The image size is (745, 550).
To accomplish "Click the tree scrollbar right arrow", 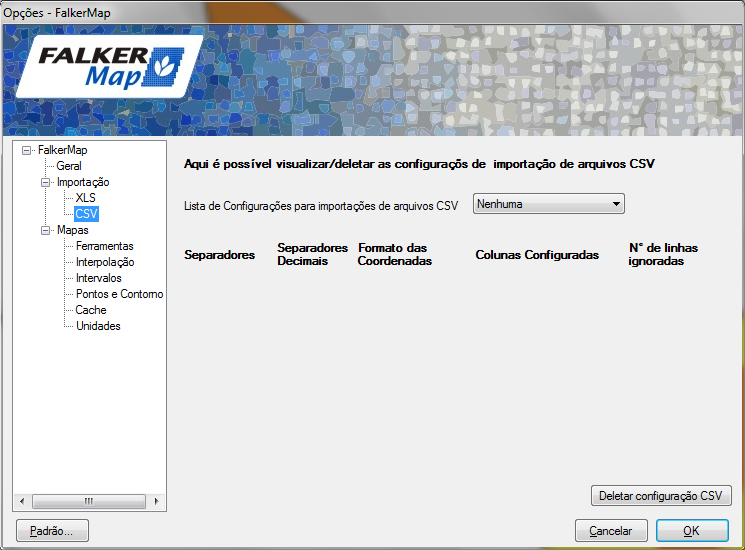I will 157,501.
